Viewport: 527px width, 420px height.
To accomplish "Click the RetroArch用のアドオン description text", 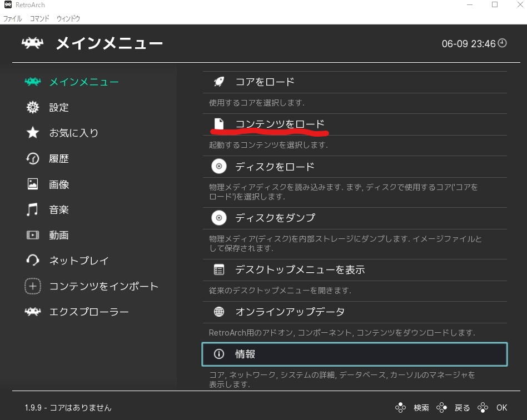I will pyautogui.click(x=342, y=333).
